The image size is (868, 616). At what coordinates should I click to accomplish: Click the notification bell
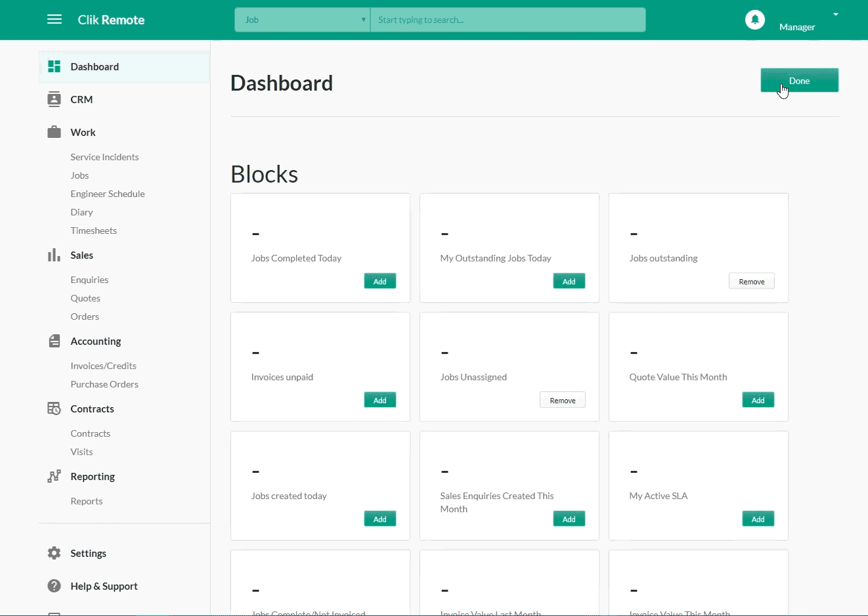754,19
